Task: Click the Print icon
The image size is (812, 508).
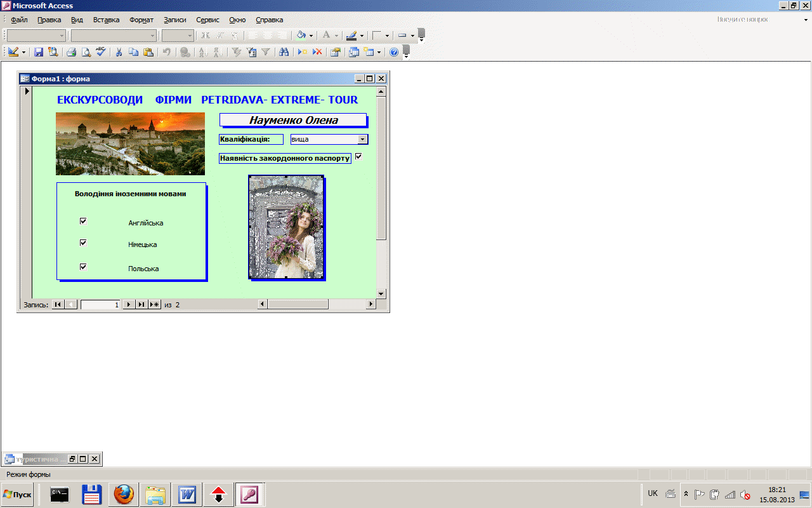Action: 72,53
